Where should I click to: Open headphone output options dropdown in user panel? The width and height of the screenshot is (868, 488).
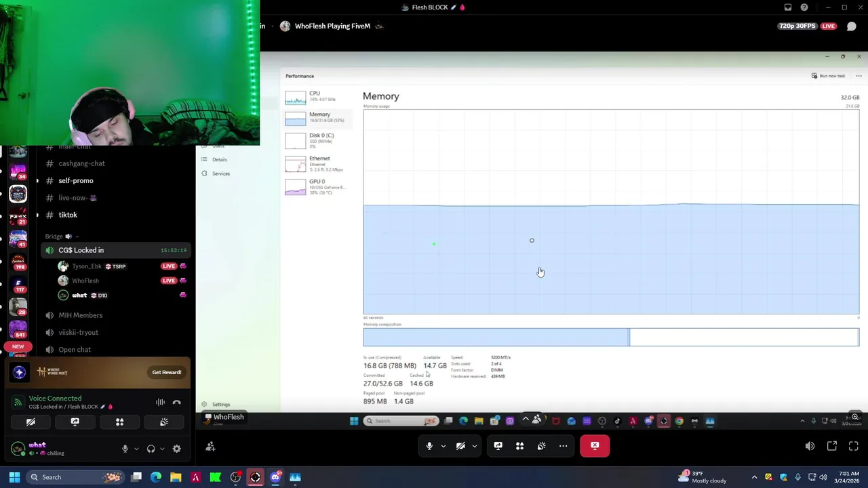coord(162,449)
